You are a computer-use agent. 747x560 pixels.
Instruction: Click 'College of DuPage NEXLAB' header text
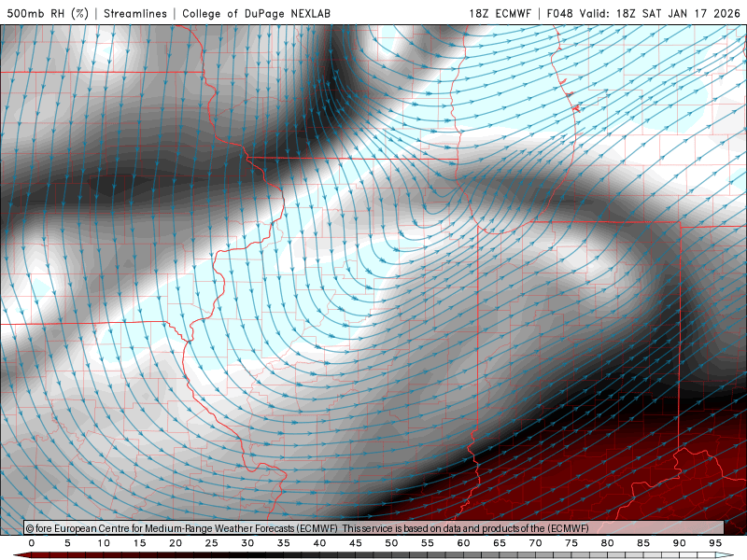[256, 13]
